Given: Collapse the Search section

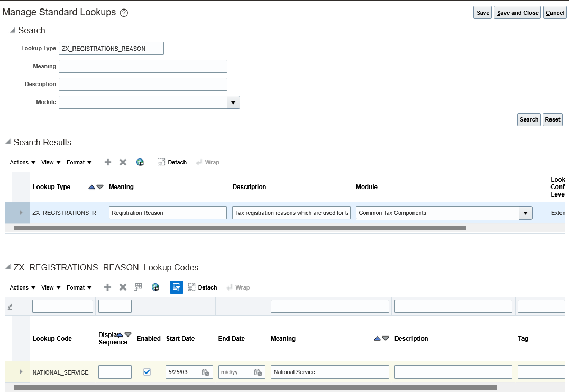Looking at the screenshot, I should click(x=12, y=30).
